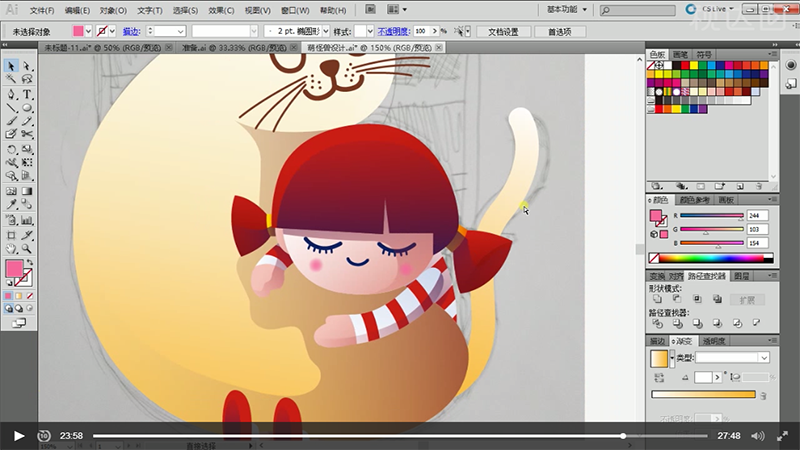Click the R channel color slider
Image resolution: width=800 pixels, height=450 pixels.
(711, 215)
